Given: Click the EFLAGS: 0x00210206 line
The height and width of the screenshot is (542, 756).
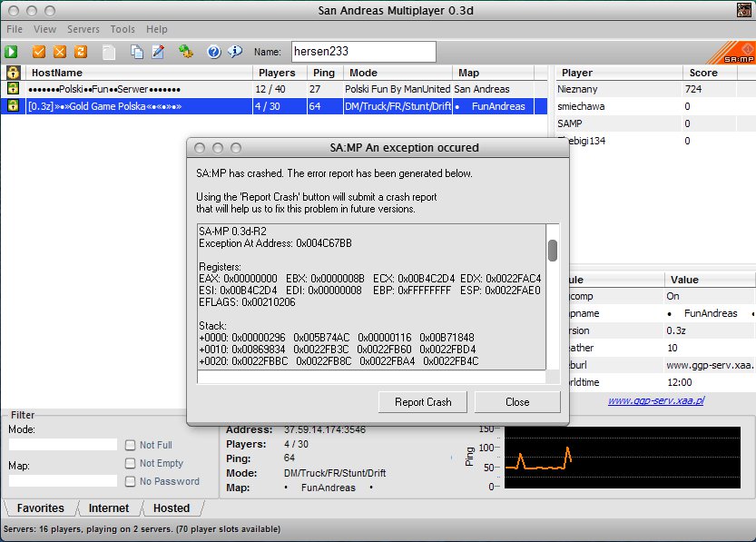Looking at the screenshot, I should pos(247,302).
